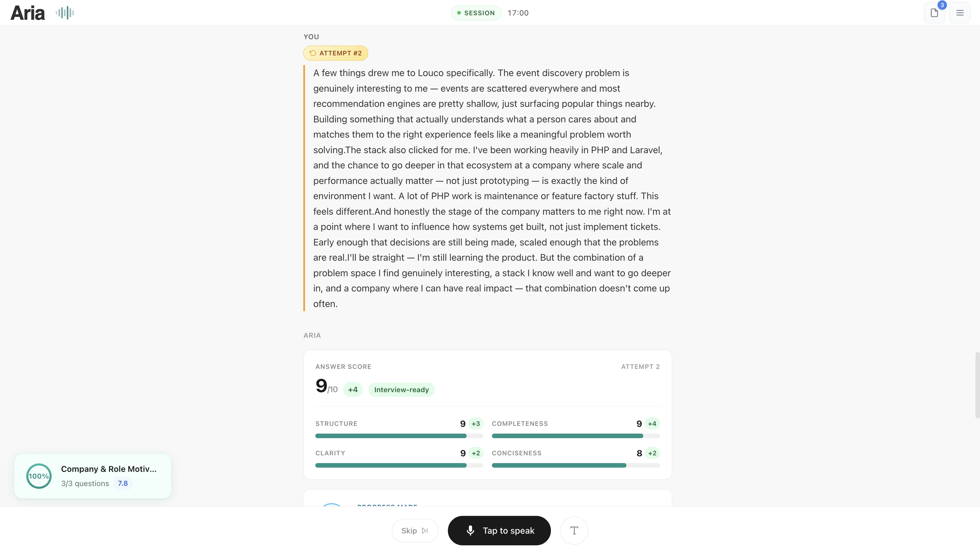Click the page vertical scrollbar
This screenshot has width=980, height=557.
(977, 384)
